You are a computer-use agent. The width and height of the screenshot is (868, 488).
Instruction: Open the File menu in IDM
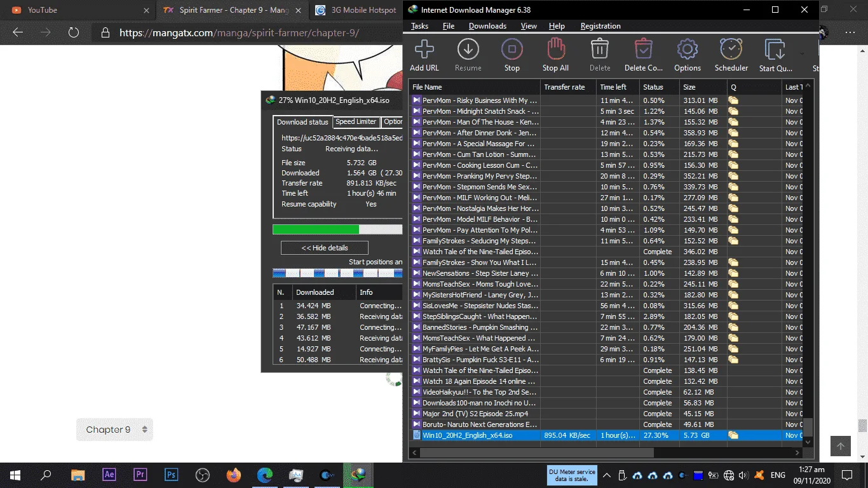[x=449, y=26]
